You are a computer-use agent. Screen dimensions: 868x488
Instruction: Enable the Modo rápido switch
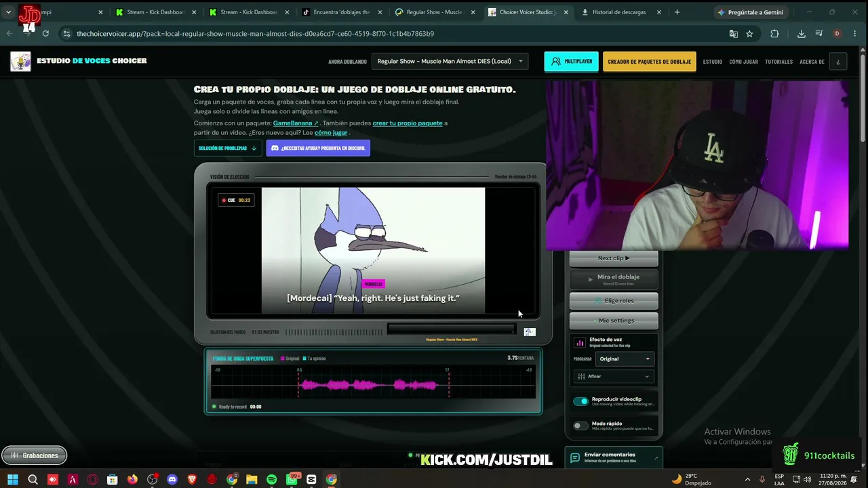581,426
